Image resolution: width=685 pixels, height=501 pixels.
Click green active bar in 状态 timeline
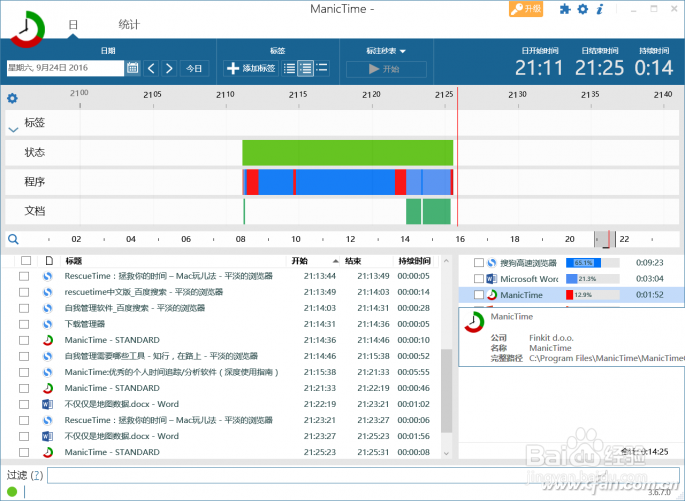tap(348, 152)
